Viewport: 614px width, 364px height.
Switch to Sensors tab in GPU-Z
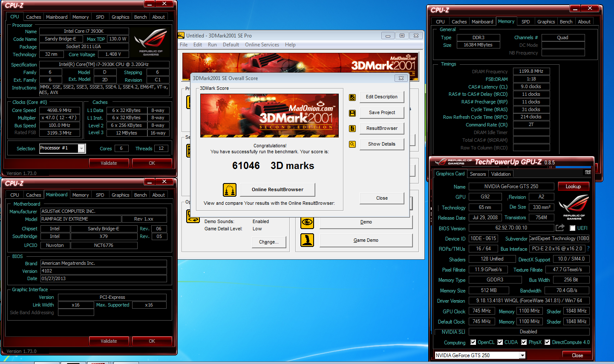click(x=478, y=174)
